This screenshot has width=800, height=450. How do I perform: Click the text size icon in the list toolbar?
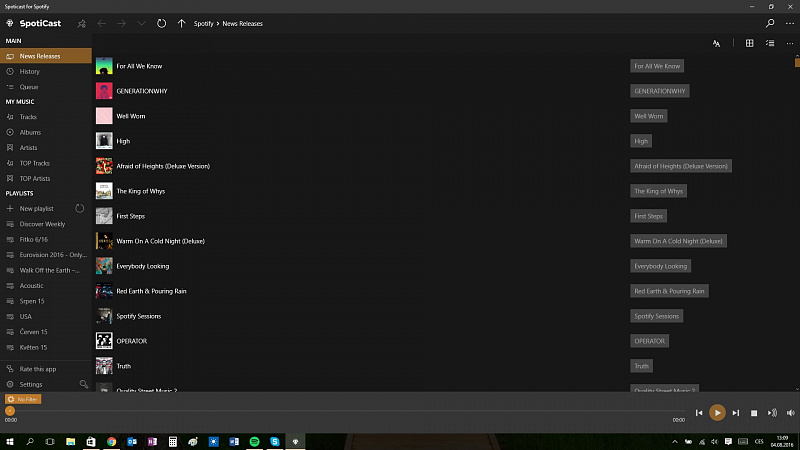coord(716,43)
